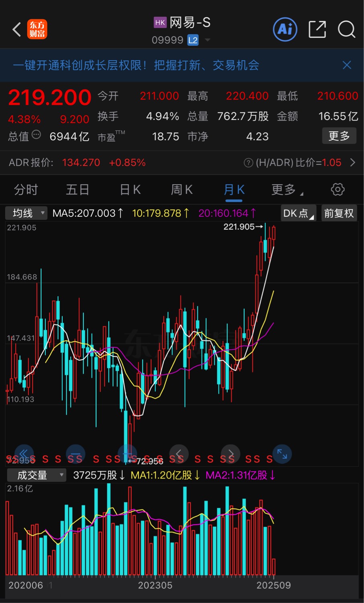Jump to earliest with double-left arrow
The image size is (364, 603).
(24, 454)
